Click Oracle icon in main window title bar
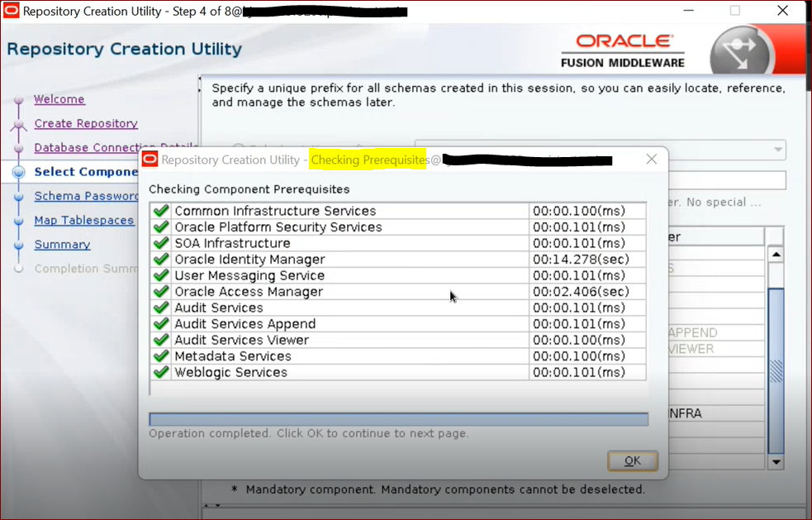812x520 pixels. 11,11
